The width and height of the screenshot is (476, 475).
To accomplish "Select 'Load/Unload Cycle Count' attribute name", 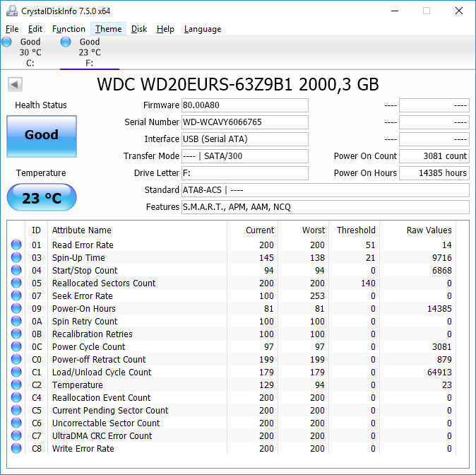I will 102,372.
